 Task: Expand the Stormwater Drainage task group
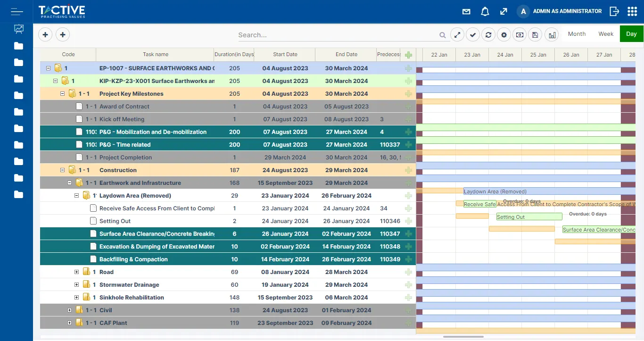[77, 285]
